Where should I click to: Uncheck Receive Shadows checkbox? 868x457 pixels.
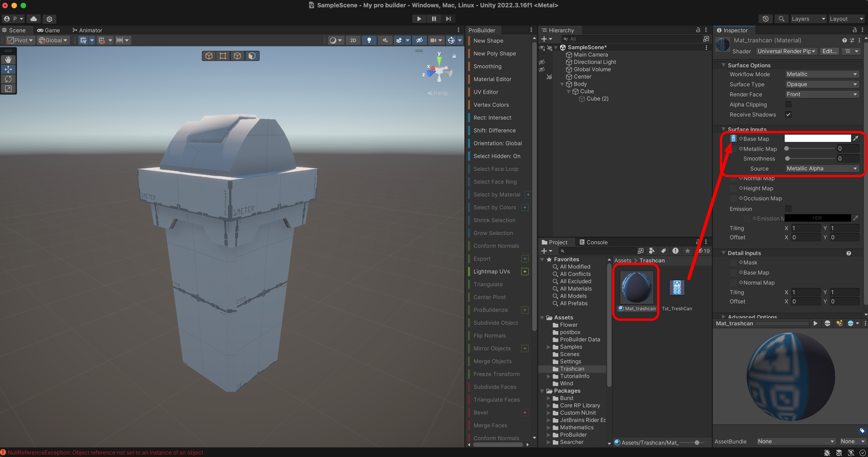coord(788,114)
